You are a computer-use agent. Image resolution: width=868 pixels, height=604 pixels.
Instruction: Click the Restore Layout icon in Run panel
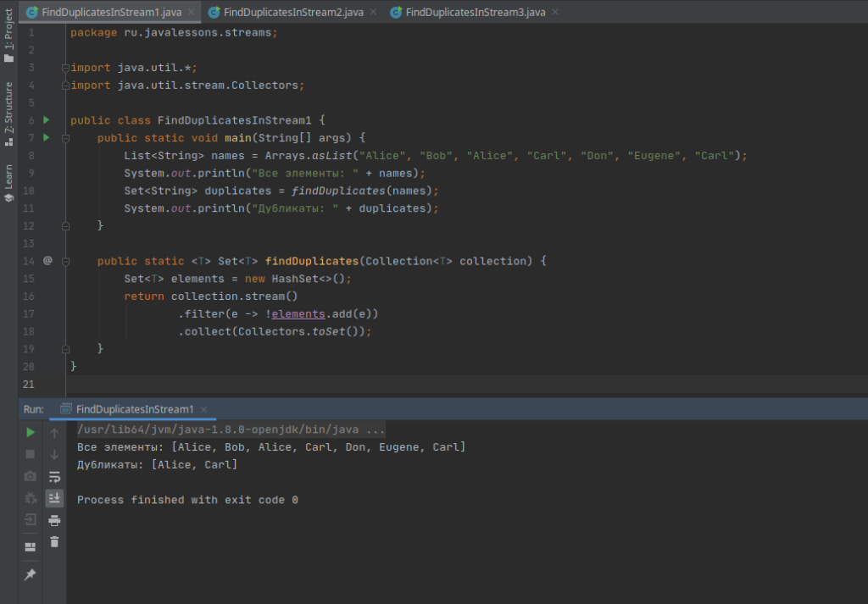[x=31, y=546]
